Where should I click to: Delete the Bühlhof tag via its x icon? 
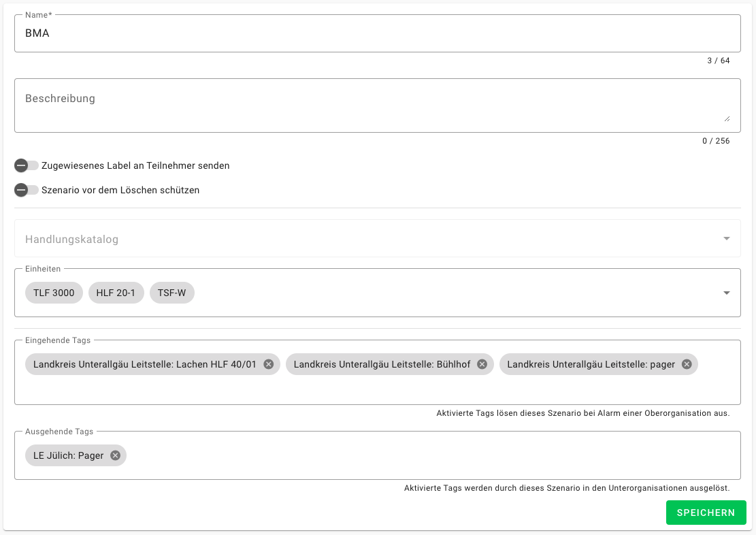[x=482, y=364]
